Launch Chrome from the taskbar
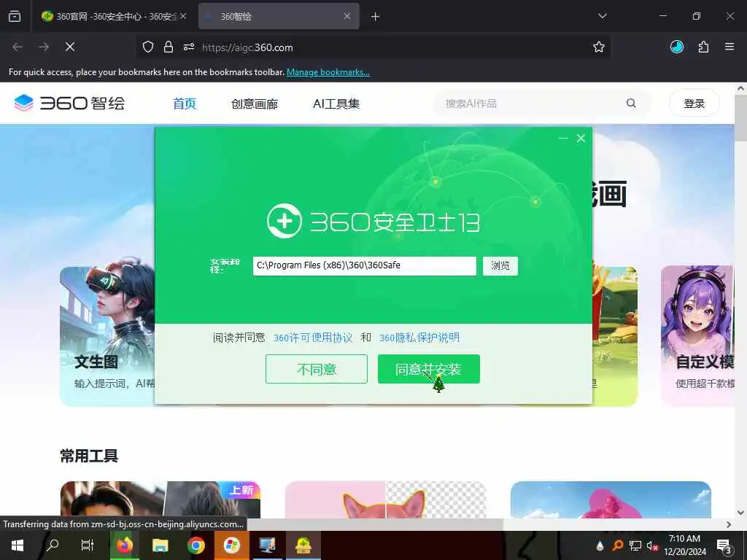The height and width of the screenshot is (560, 747). point(196,545)
